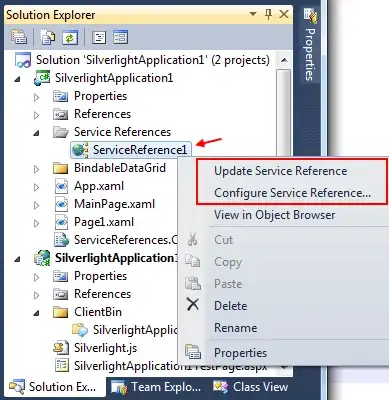Image resolution: width=389 pixels, height=400 pixels.
Task: Expand the first project's Properties node
Action: tap(37, 97)
